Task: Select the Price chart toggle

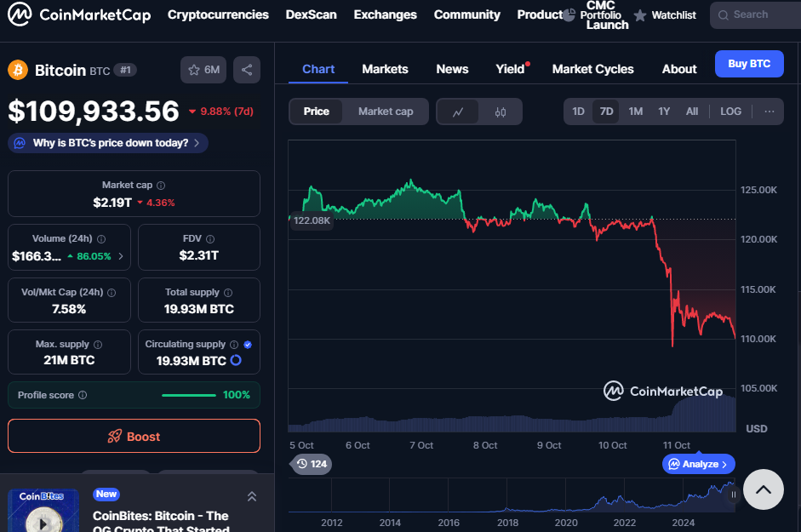Action: click(316, 112)
